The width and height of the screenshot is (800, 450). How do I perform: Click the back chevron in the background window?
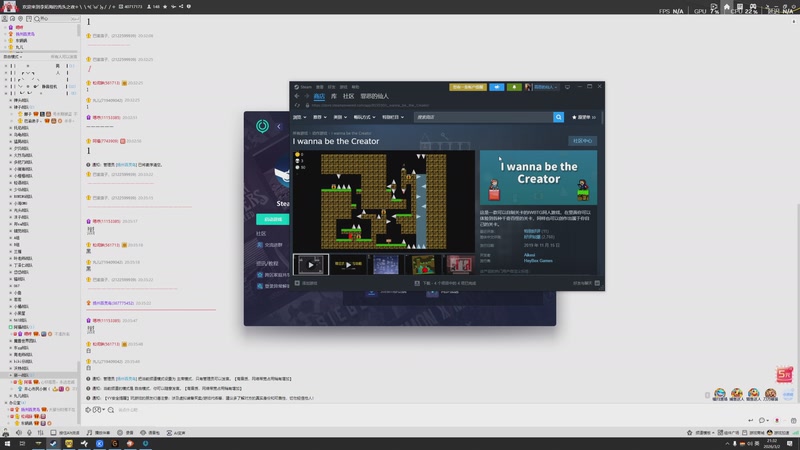click(279, 126)
